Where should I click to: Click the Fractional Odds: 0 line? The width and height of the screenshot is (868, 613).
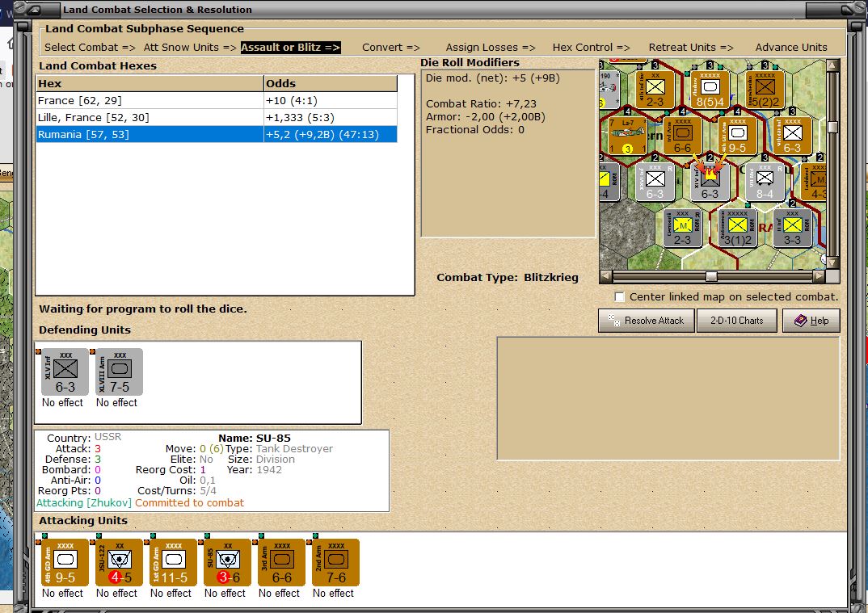click(x=475, y=130)
